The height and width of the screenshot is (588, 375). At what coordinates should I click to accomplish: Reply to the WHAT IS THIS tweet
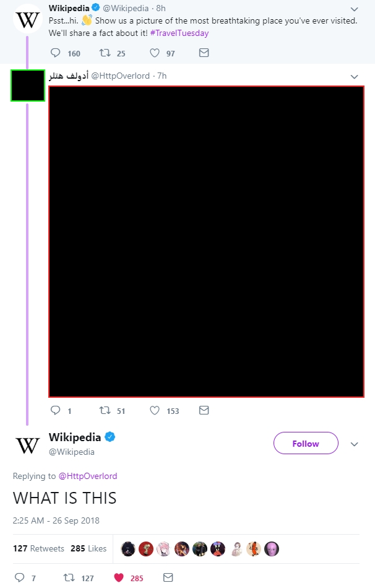(19, 577)
